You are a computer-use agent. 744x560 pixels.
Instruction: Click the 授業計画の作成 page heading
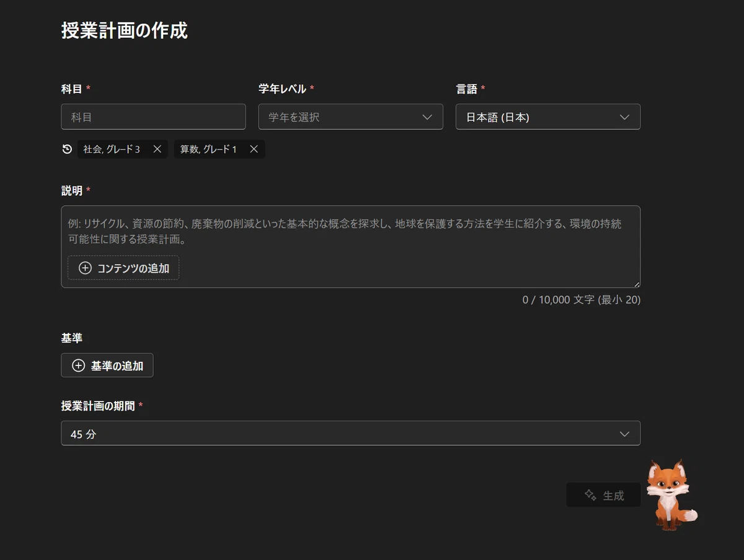pos(124,30)
